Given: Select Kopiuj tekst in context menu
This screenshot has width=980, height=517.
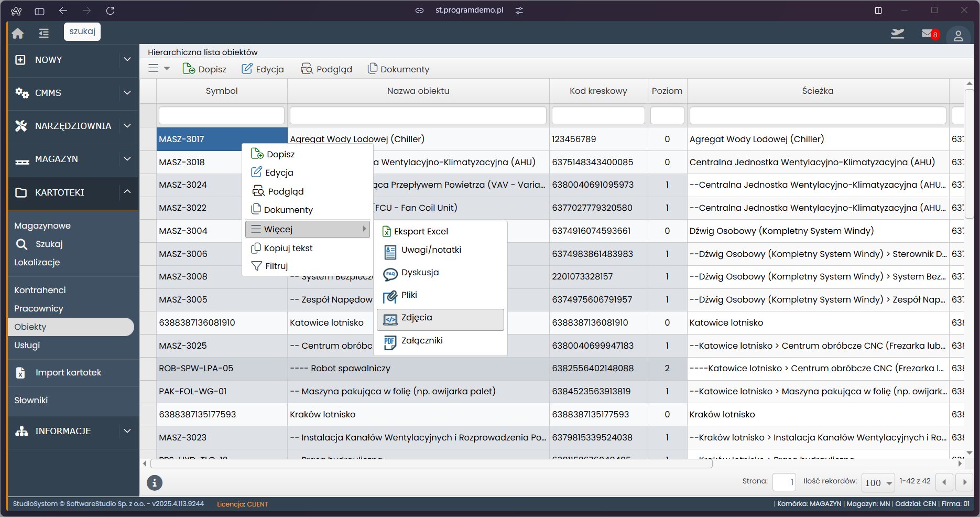Looking at the screenshot, I should 288,249.
